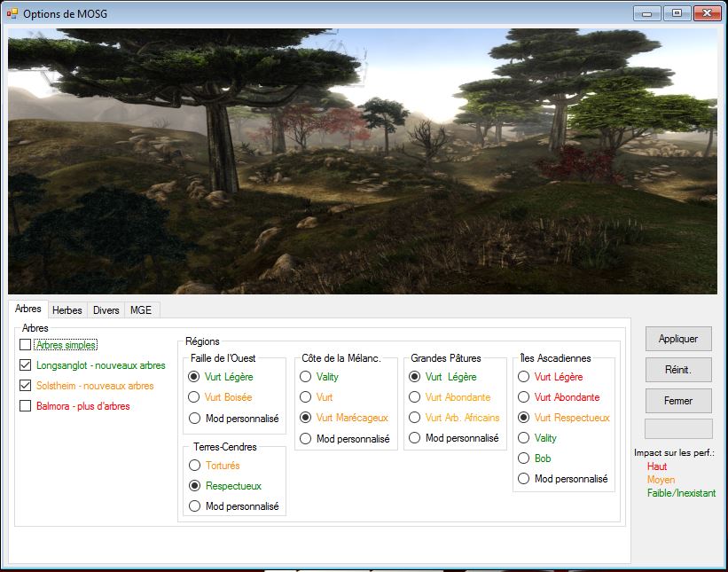
Task: Click the "Régions" group label
Action: click(x=202, y=341)
